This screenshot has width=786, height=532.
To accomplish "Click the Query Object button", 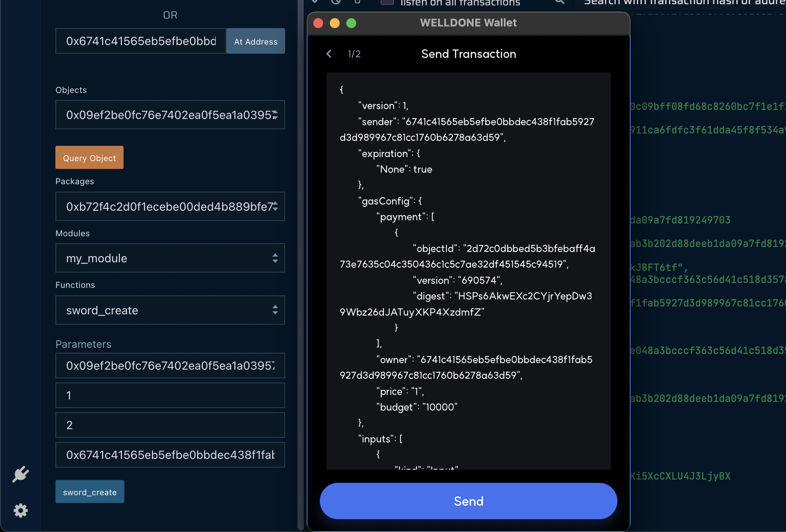I will coord(89,157).
